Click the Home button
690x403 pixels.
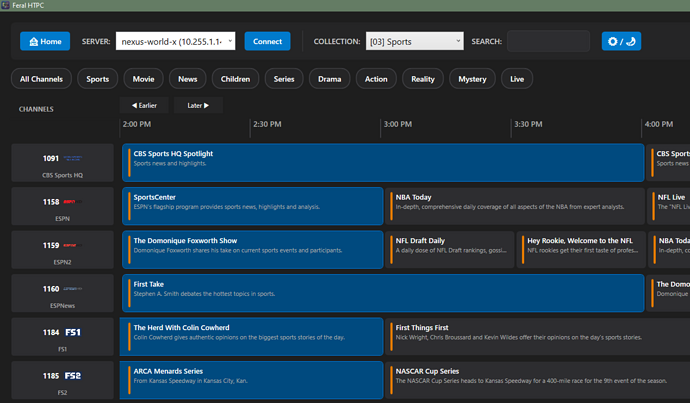(45, 41)
